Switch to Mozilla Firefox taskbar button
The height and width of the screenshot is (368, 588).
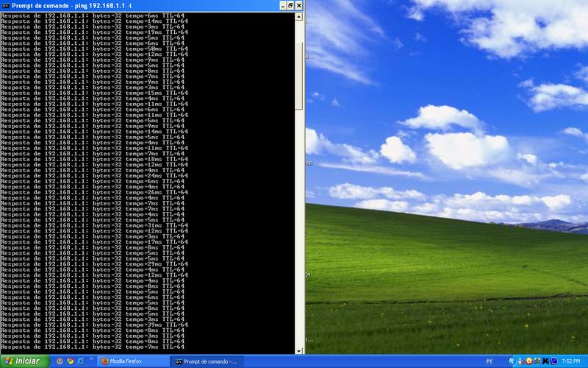133,361
